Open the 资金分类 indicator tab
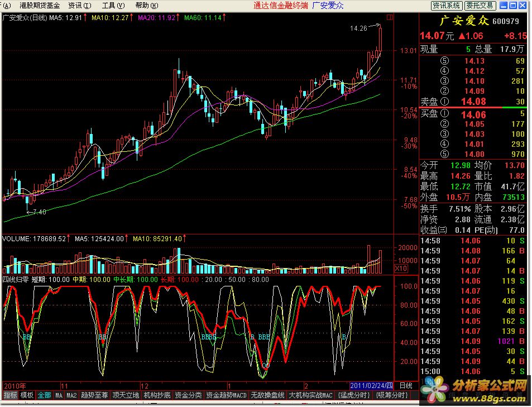The width and height of the screenshot is (532, 407). (x=188, y=395)
